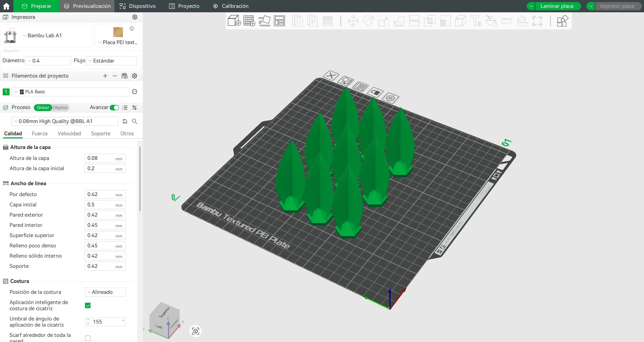
Task: Click the green filament 1 color swatch
Action: [x=6, y=92]
